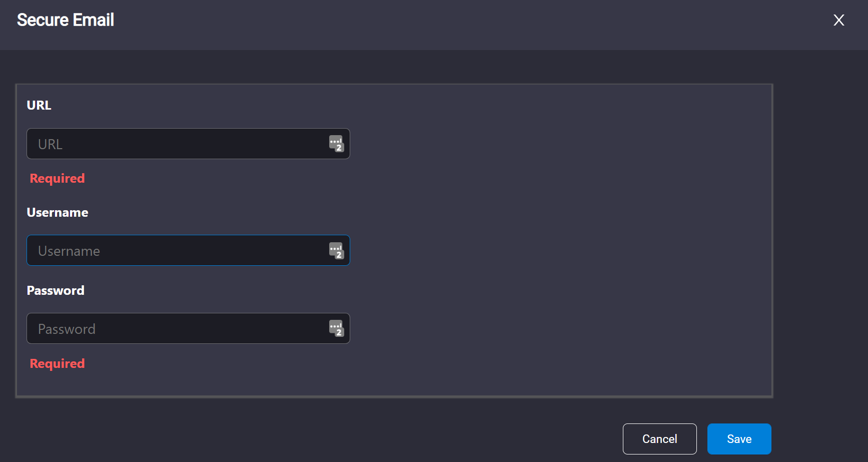Focus the Password input field
The width and height of the screenshot is (868, 462).
tap(188, 328)
